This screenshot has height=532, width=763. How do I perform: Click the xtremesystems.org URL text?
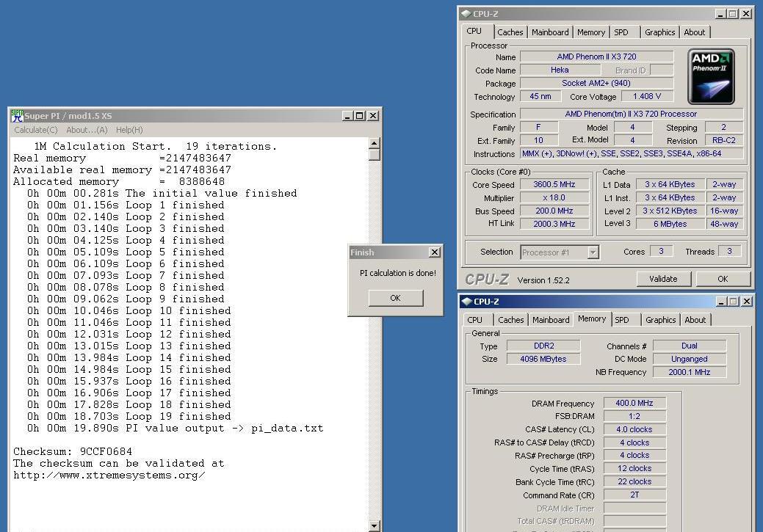[109, 475]
